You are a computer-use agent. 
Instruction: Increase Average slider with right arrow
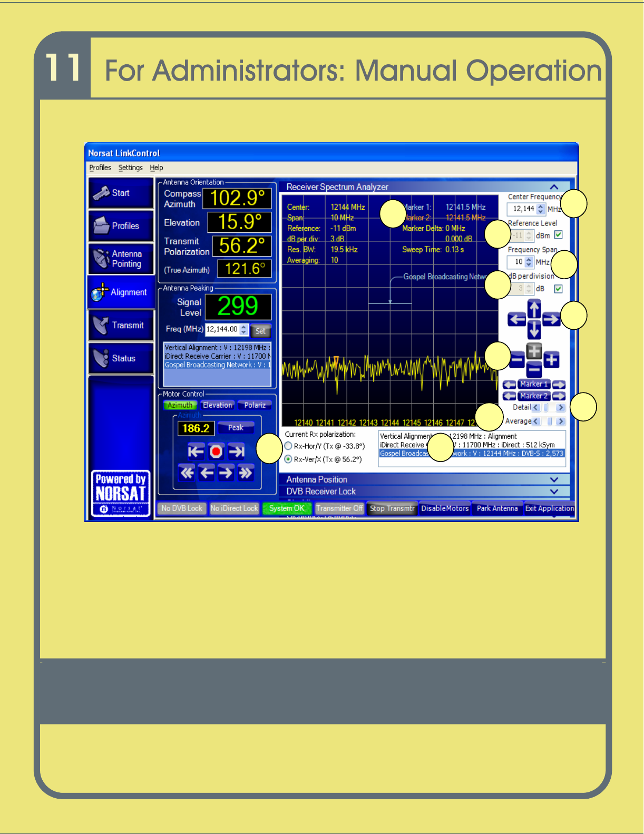tap(561, 421)
